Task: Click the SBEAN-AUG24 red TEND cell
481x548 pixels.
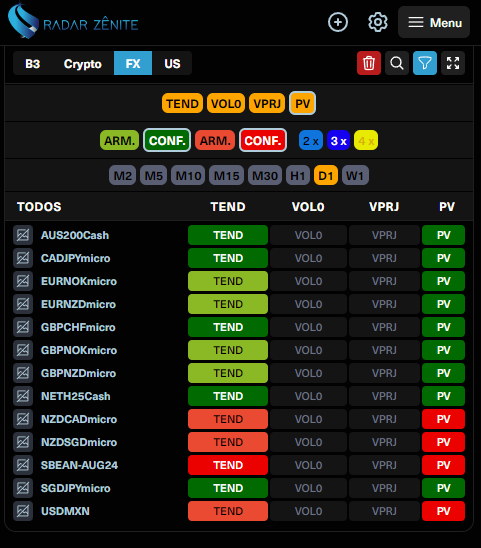Action: (228, 465)
